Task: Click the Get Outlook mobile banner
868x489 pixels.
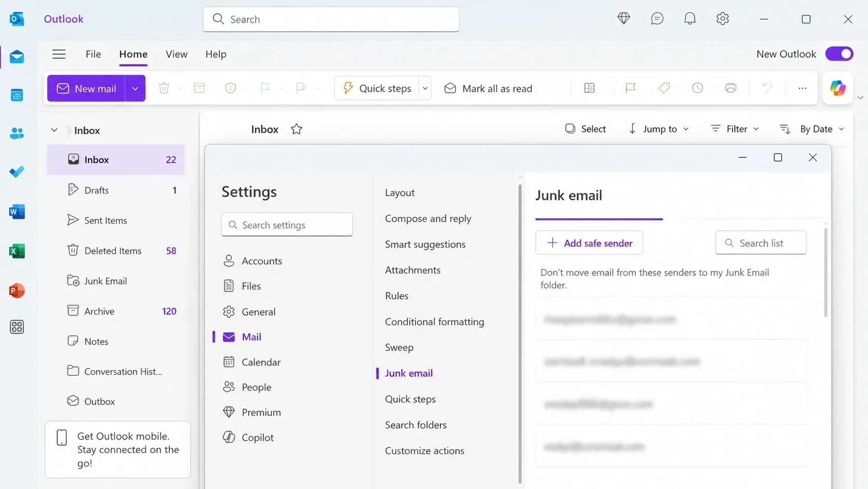Action: coord(118,450)
